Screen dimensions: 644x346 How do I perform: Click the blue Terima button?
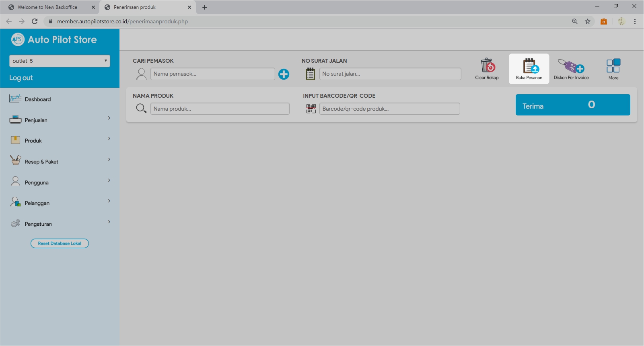(572, 105)
